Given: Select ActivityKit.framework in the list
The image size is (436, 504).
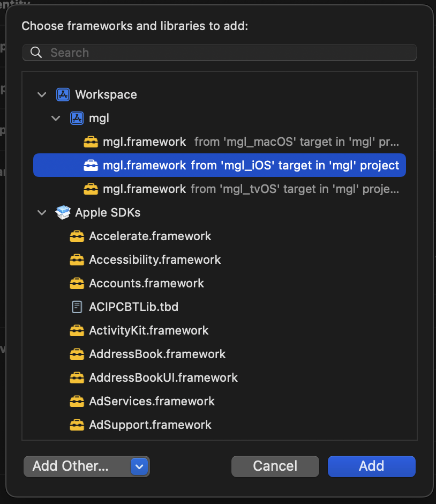Looking at the screenshot, I should 220,330.
